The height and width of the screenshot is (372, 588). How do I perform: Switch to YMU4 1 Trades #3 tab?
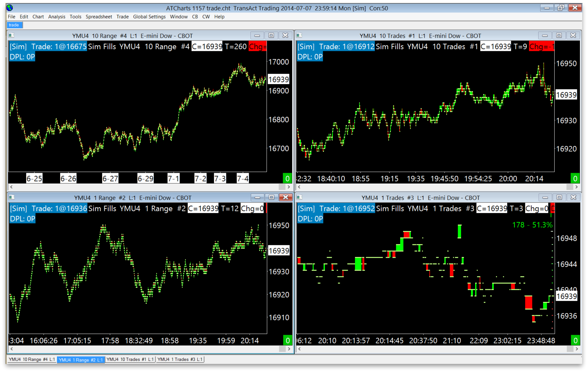click(x=180, y=360)
